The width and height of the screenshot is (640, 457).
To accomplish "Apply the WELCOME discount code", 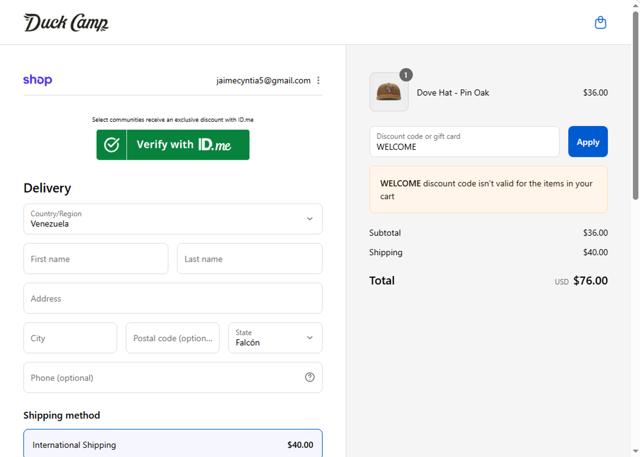I will pos(588,142).
